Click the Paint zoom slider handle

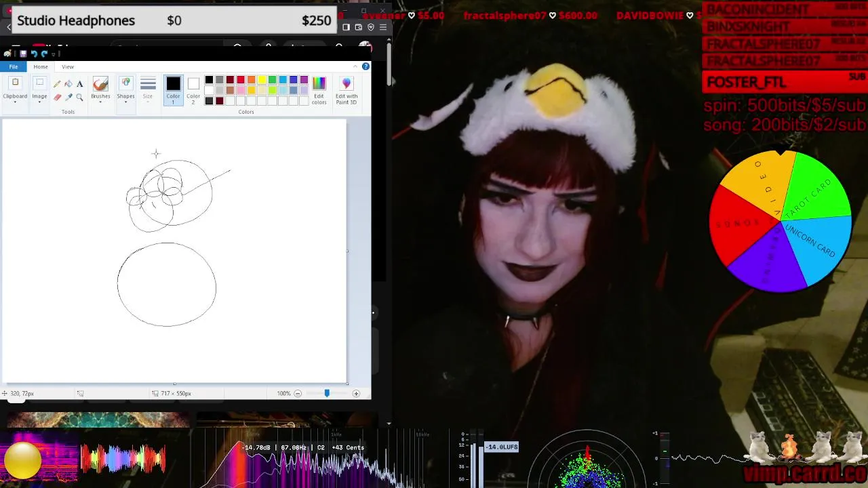[x=327, y=393]
